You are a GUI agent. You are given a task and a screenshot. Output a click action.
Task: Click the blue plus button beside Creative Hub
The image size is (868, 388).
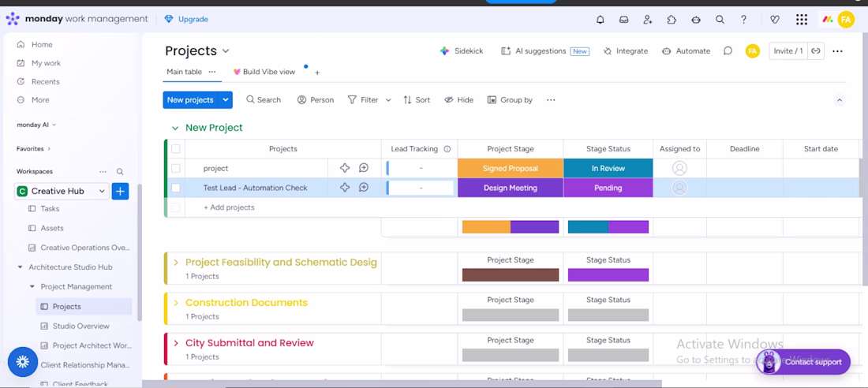[120, 191]
